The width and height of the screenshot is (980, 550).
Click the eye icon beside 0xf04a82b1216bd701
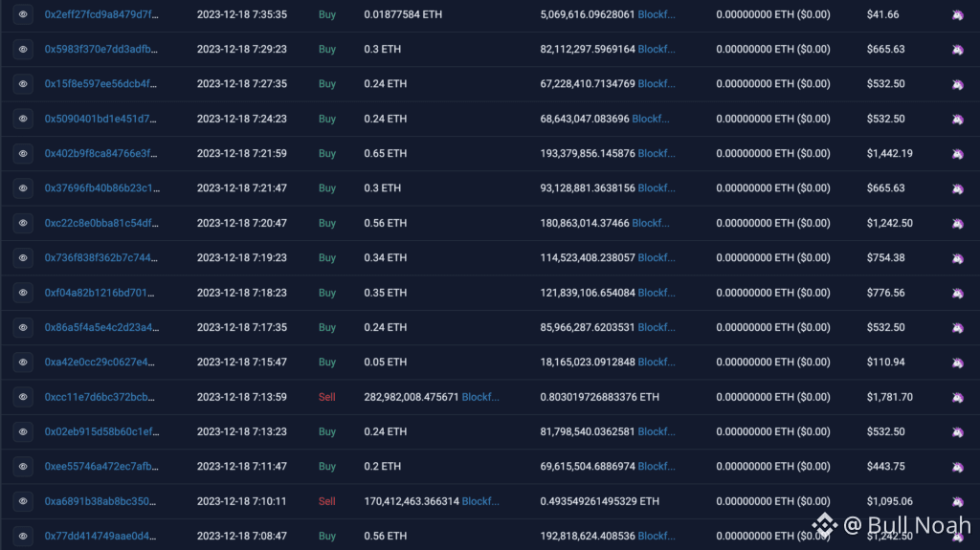(23, 293)
